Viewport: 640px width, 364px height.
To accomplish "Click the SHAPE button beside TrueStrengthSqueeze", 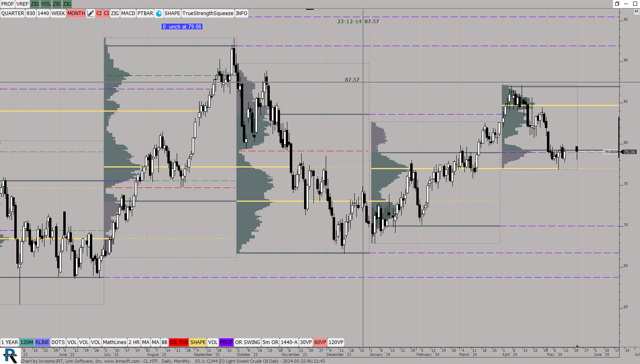I will pos(172,13).
